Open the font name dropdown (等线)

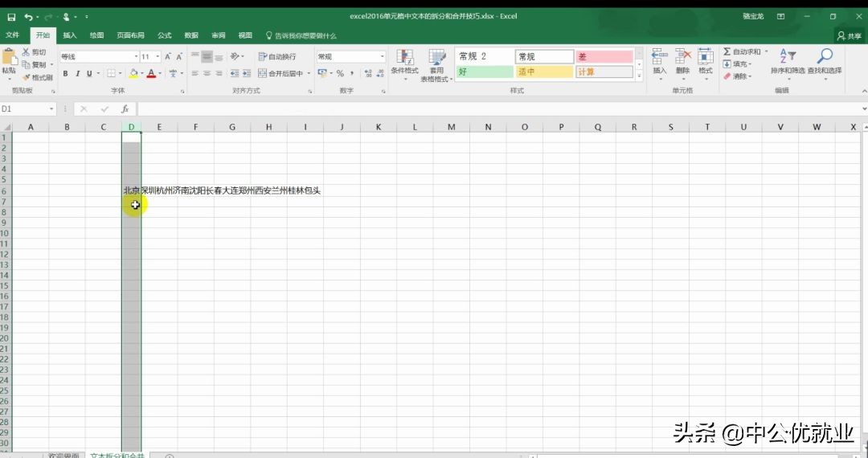(136, 57)
